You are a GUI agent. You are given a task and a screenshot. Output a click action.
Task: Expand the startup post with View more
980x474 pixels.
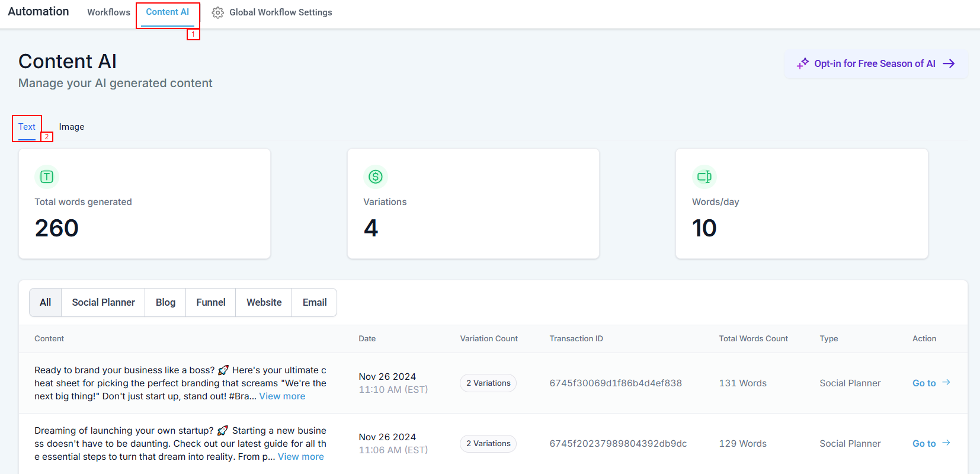301,457
